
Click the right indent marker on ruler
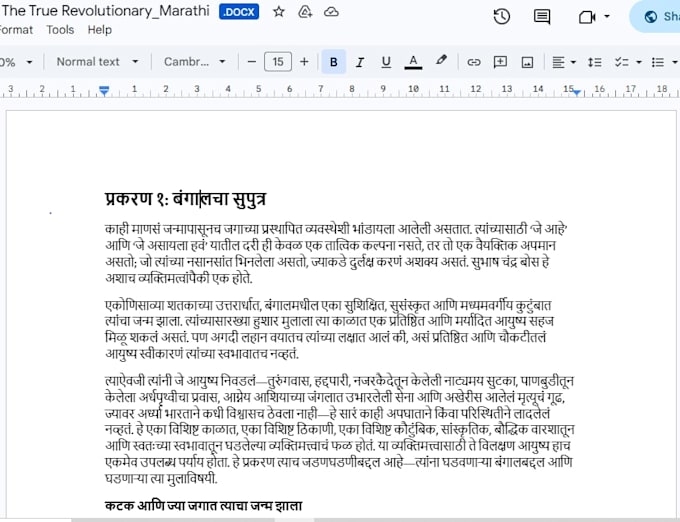[x=577, y=92]
